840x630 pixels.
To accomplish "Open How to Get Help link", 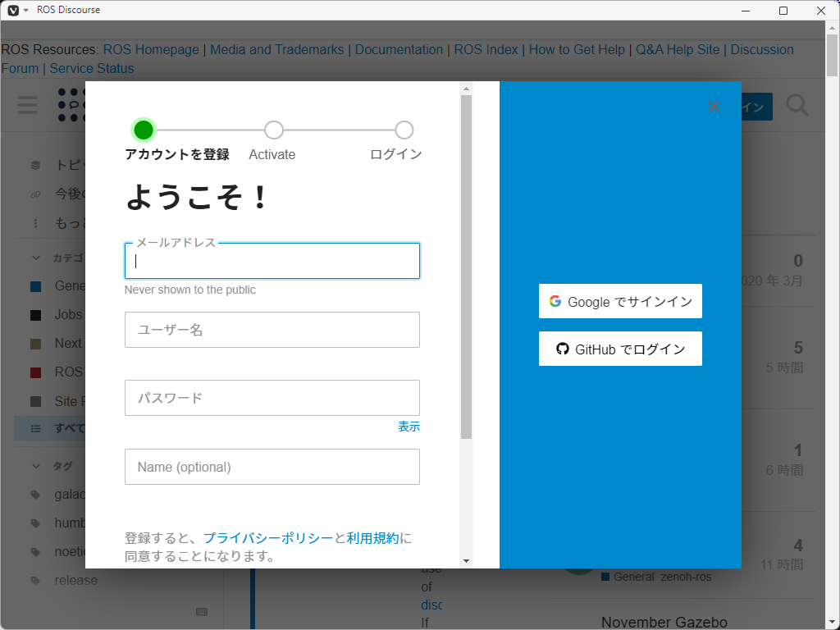I will click(577, 49).
